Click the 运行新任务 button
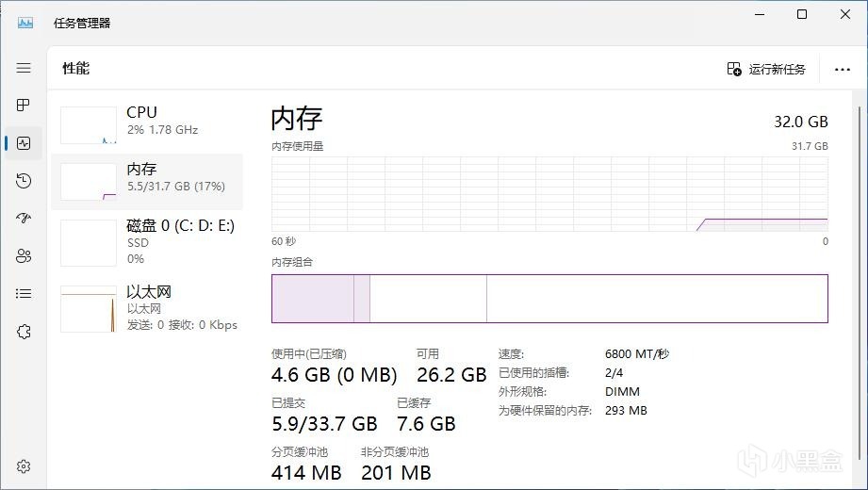Screen dimensions: 868x490 [766, 69]
